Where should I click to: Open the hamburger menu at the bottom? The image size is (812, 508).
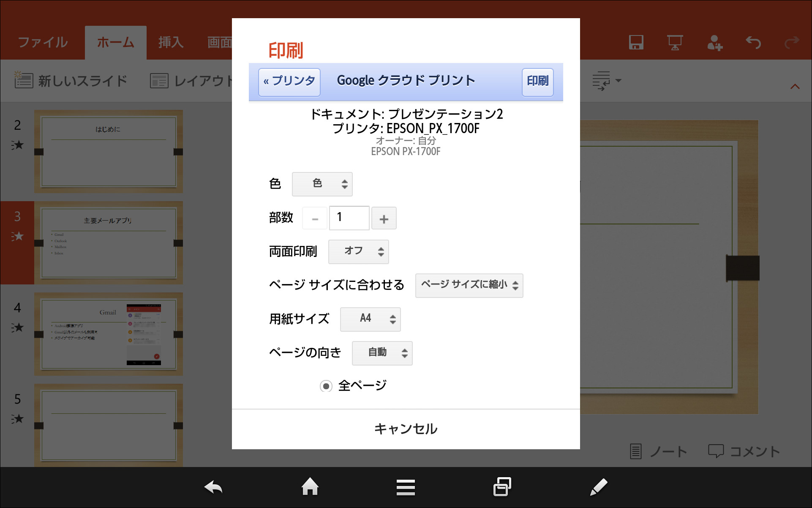tap(405, 487)
